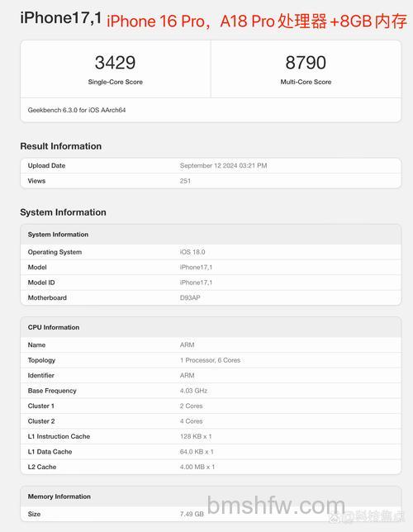This screenshot has height=532, width=413.
Task: Click Geekbench 6.3.0 for iOS AArch64 text
Action: tap(77, 110)
